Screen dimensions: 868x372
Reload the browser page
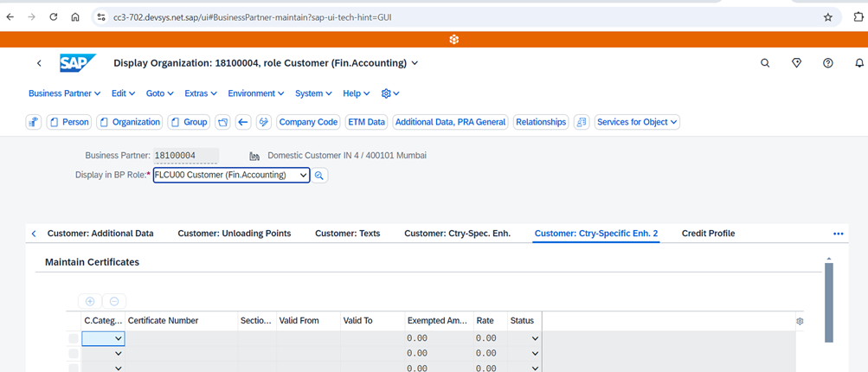54,17
